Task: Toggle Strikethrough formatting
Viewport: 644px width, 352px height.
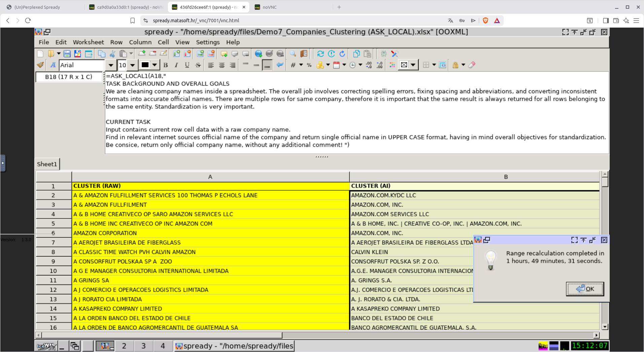Action: pos(198,65)
